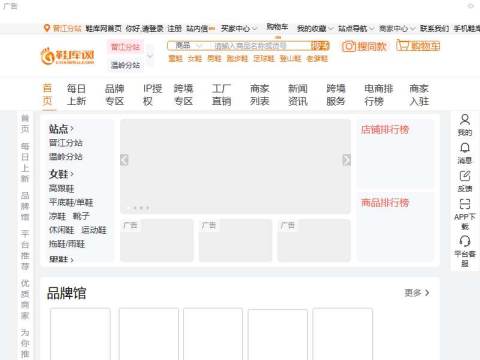Click 足球鞋 hot keyword under search

[264, 59]
